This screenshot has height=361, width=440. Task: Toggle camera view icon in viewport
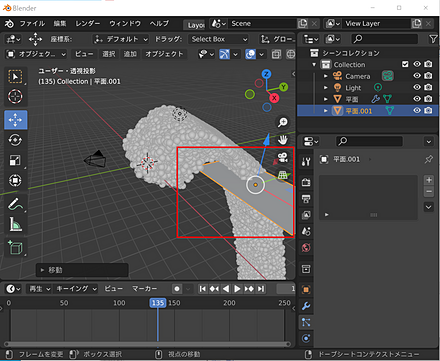(283, 157)
